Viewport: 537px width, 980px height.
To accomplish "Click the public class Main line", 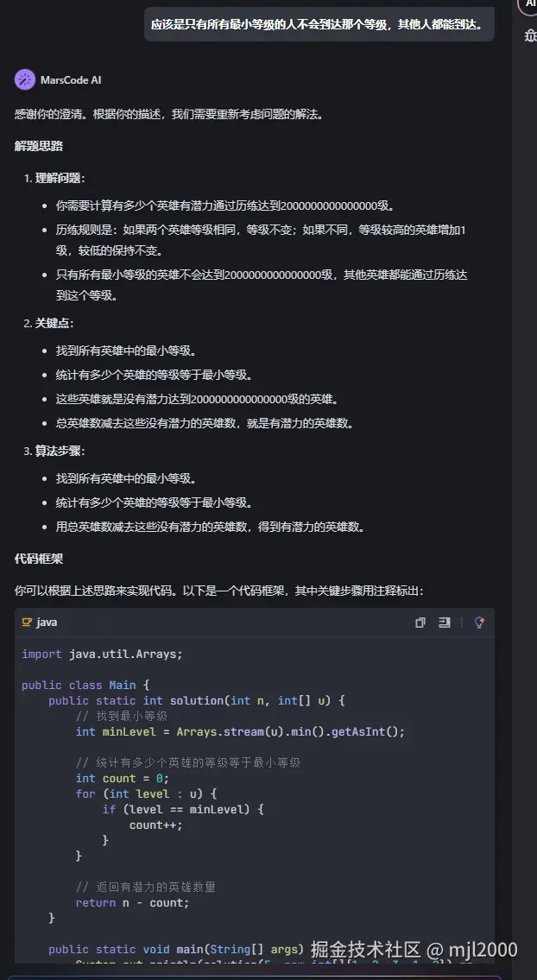I will 86,685.
